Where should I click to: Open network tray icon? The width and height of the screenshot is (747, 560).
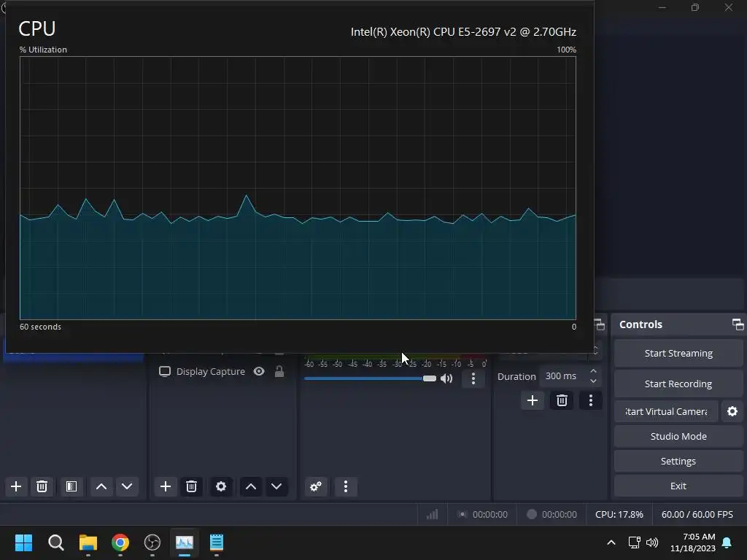(634, 542)
